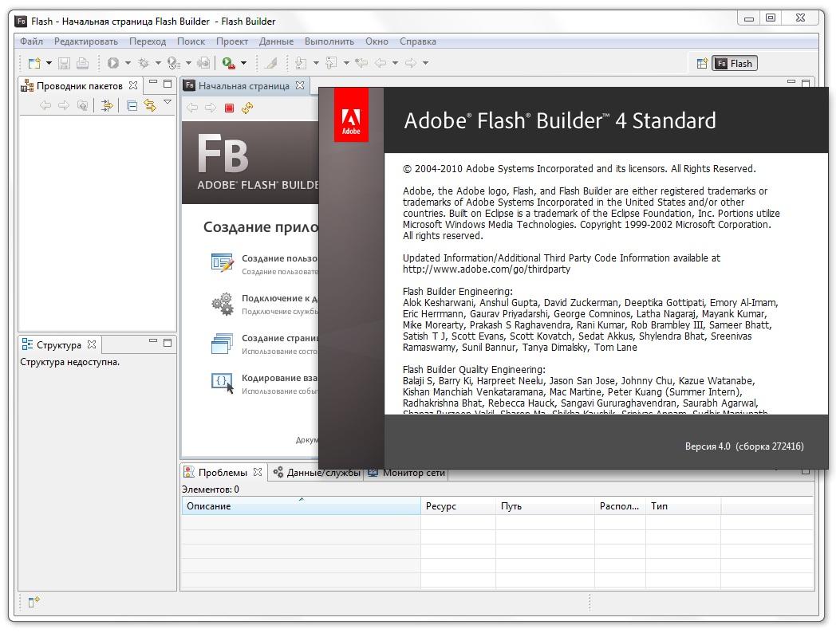Click the Profile toolbar icon
Screen dimensions: 840x633
point(174,63)
